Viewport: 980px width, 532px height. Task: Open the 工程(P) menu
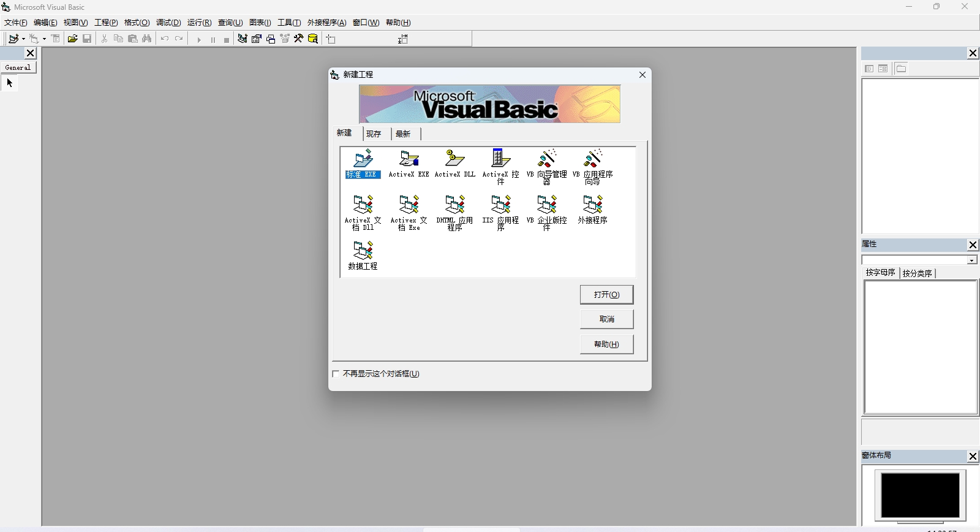coord(106,23)
